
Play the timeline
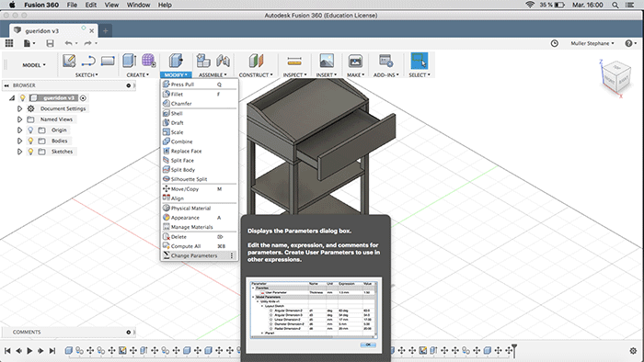(x=29, y=351)
